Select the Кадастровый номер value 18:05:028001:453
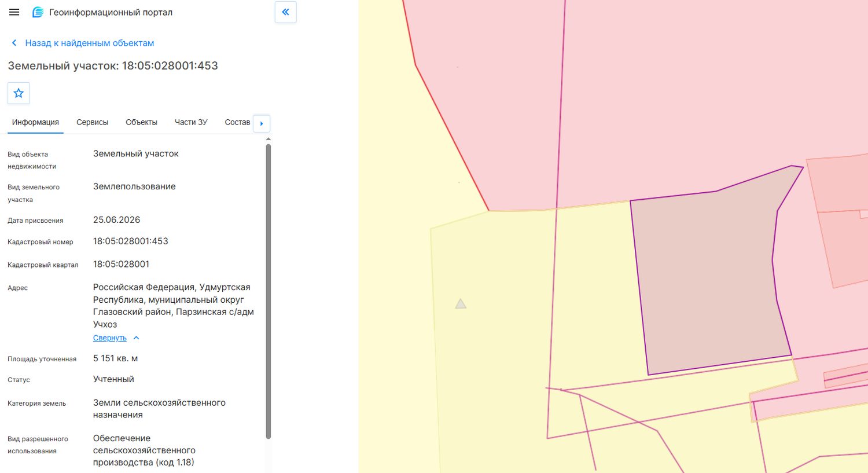Viewport: 868px width, 473px height. coord(131,241)
